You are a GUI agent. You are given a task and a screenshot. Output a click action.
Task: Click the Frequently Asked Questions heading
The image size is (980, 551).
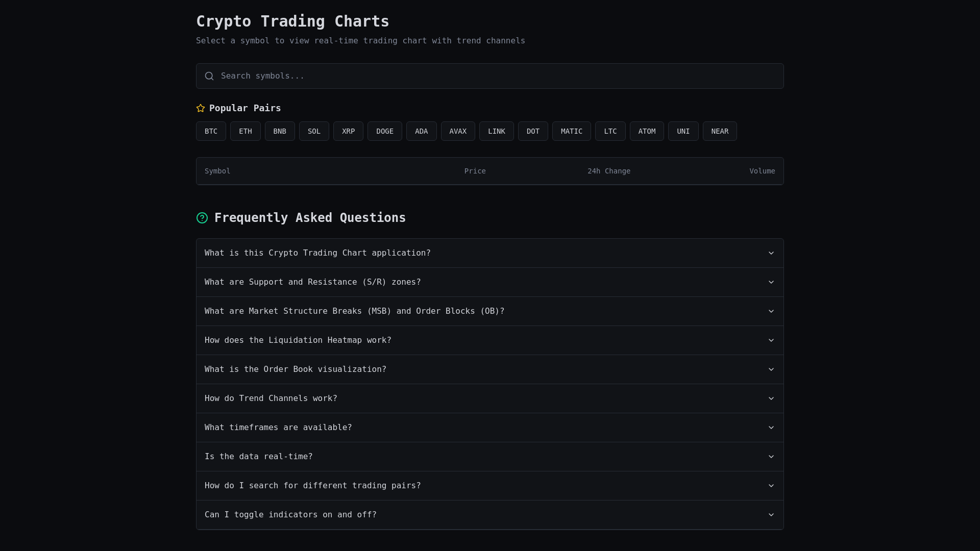point(310,218)
